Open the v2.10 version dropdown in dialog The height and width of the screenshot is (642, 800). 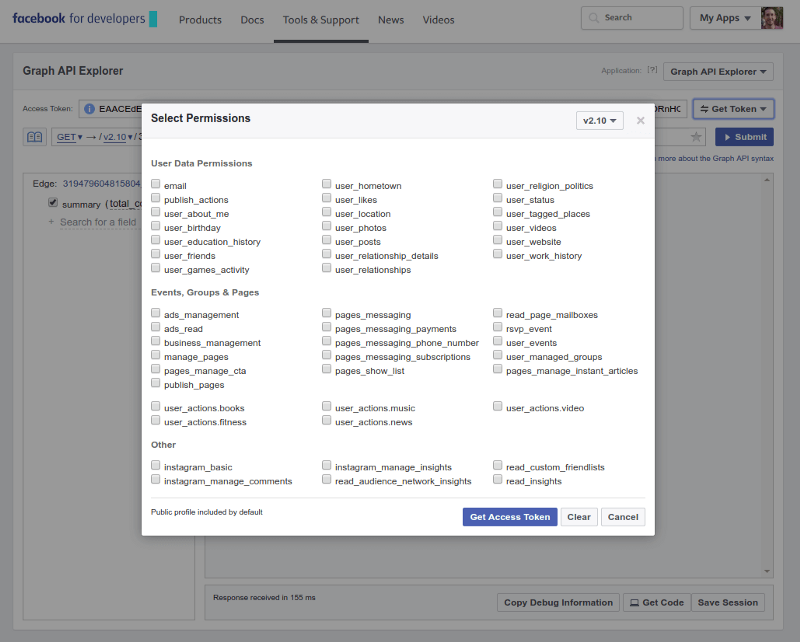click(x=599, y=120)
